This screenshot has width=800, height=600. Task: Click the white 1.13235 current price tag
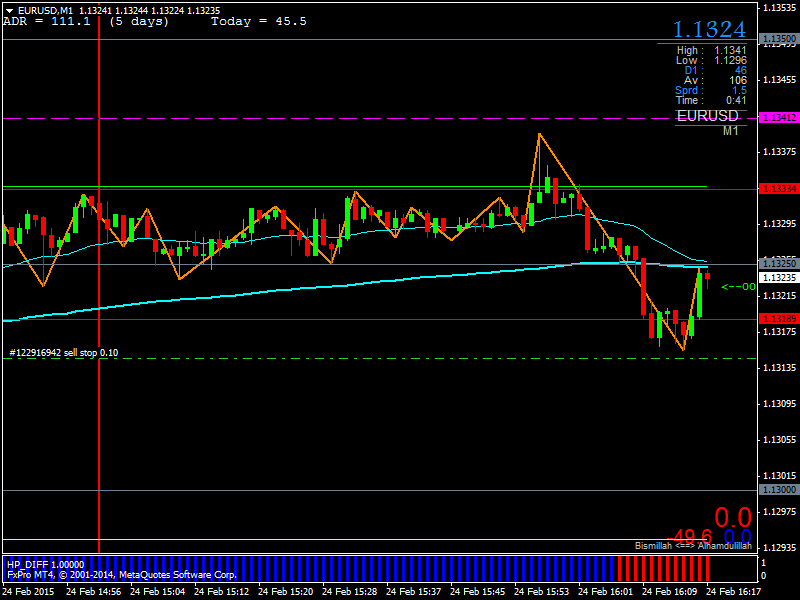click(779, 278)
